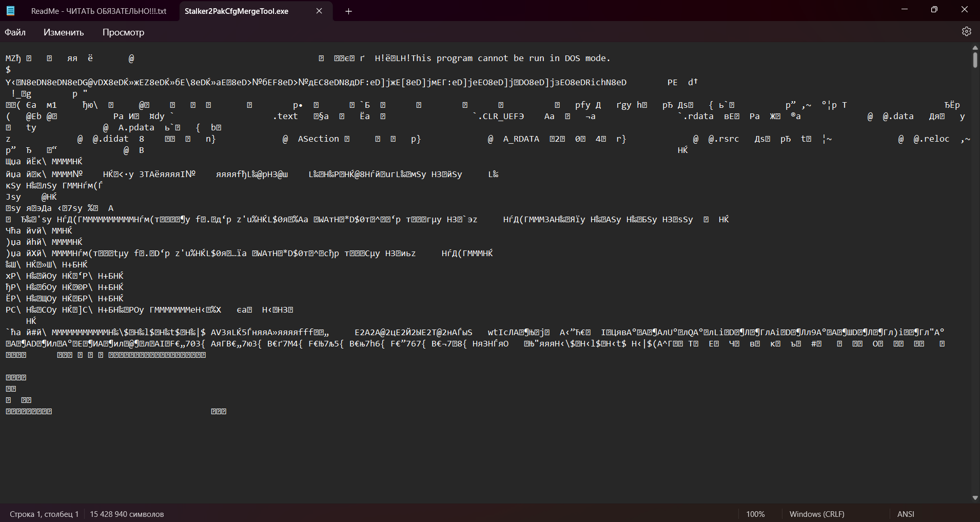The width and height of the screenshot is (980, 522).
Task: Open the ANSI encoding selector
Action: [x=906, y=514]
